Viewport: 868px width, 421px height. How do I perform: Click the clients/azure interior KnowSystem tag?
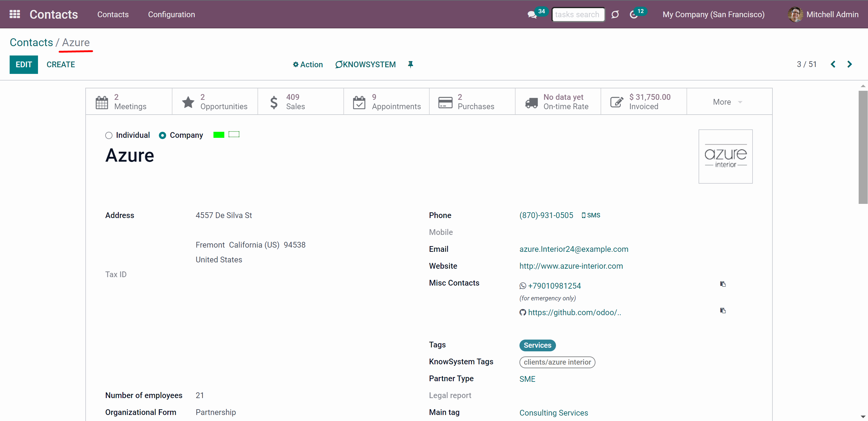point(557,362)
